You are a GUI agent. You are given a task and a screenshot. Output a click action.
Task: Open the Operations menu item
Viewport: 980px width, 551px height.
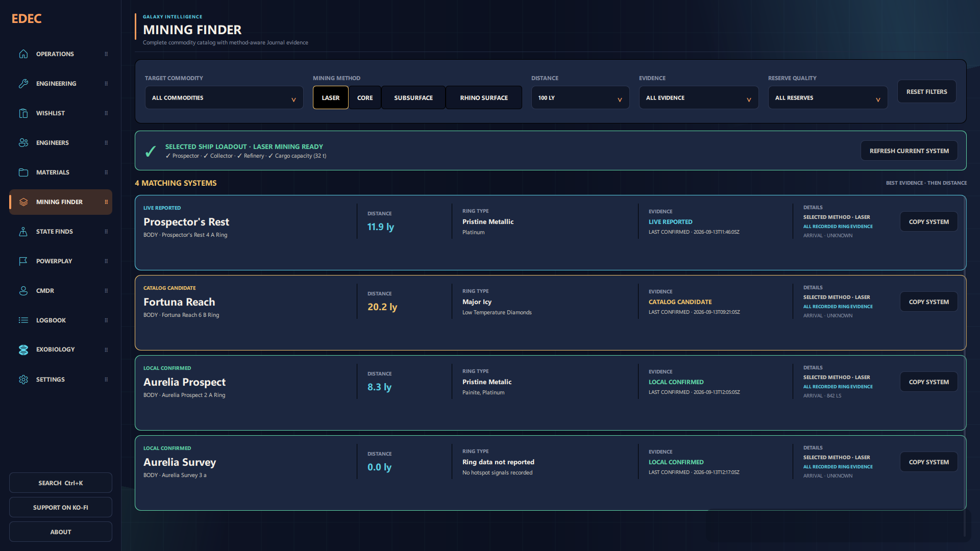coord(61,54)
